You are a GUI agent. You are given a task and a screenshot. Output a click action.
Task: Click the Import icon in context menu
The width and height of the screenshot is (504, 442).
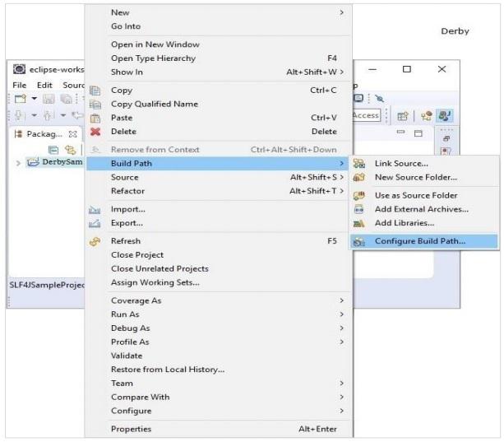tap(95, 210)
